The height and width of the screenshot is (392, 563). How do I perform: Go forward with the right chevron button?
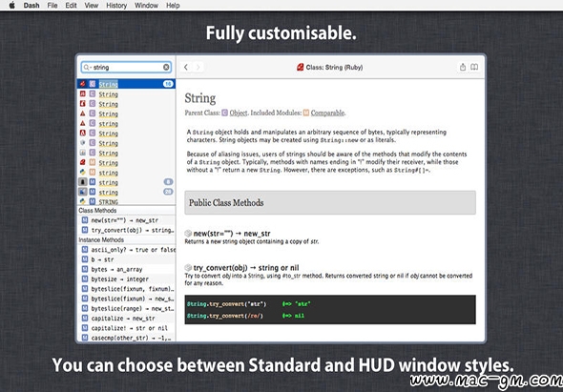pyautogui.click(x=198, y=67)
